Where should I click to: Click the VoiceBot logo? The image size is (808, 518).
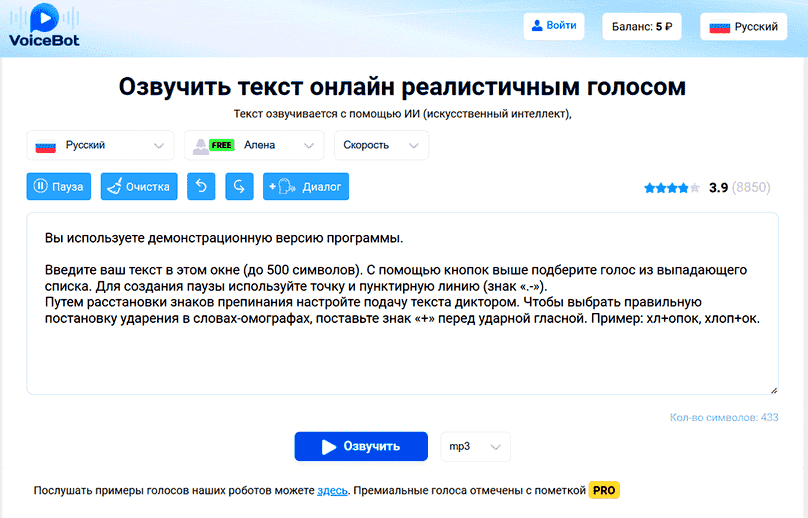pyautogui.click(x=42, y=27)
